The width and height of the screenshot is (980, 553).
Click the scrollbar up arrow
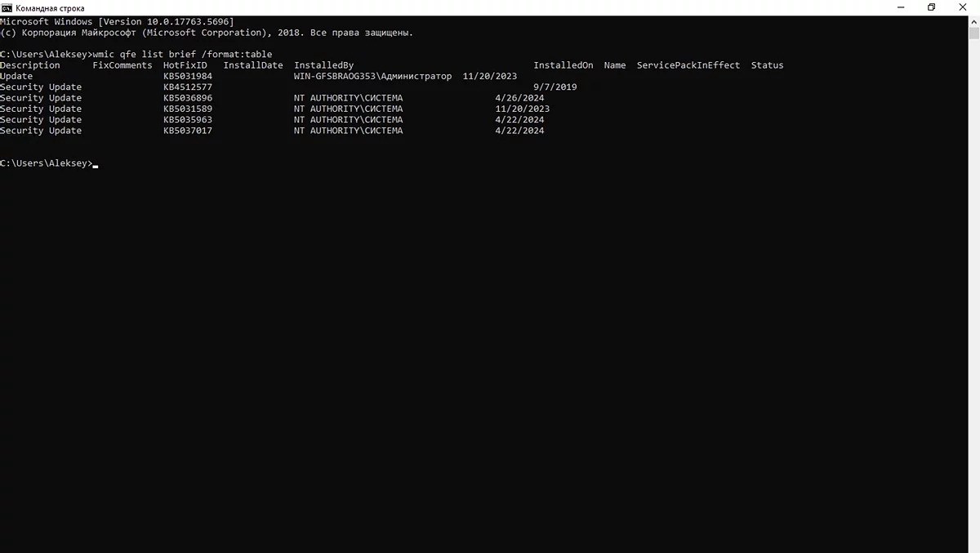(x=973, y=20)
